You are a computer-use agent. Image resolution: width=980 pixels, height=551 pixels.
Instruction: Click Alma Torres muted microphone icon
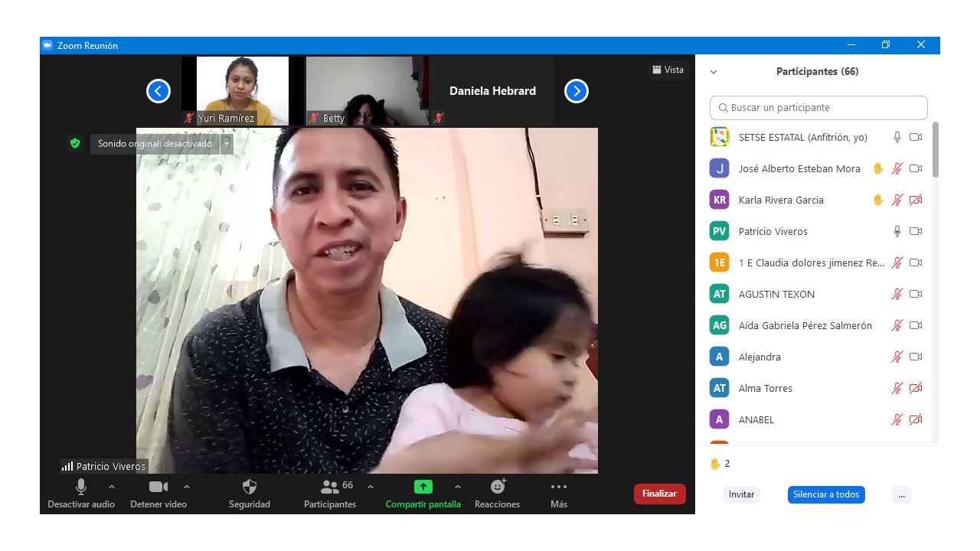click(x=897, y=388)
